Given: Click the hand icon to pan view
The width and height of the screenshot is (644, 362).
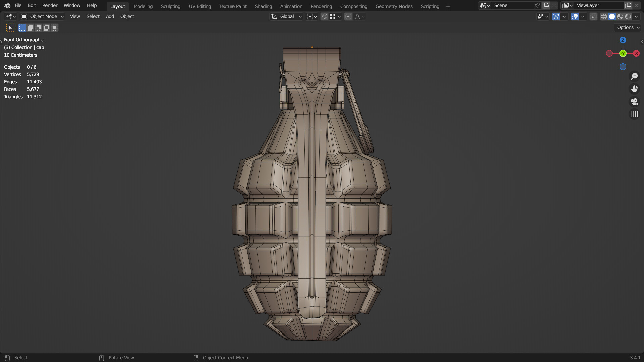Looking at the screenshot, I should coord(634,88).
